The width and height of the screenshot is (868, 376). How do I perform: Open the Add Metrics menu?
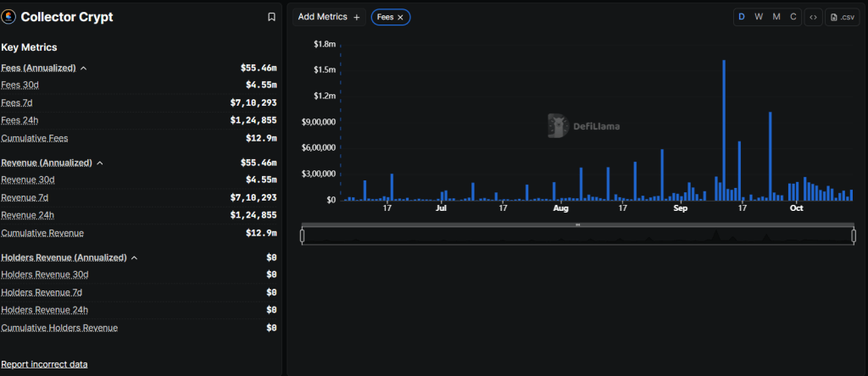[x=329, y=17]
